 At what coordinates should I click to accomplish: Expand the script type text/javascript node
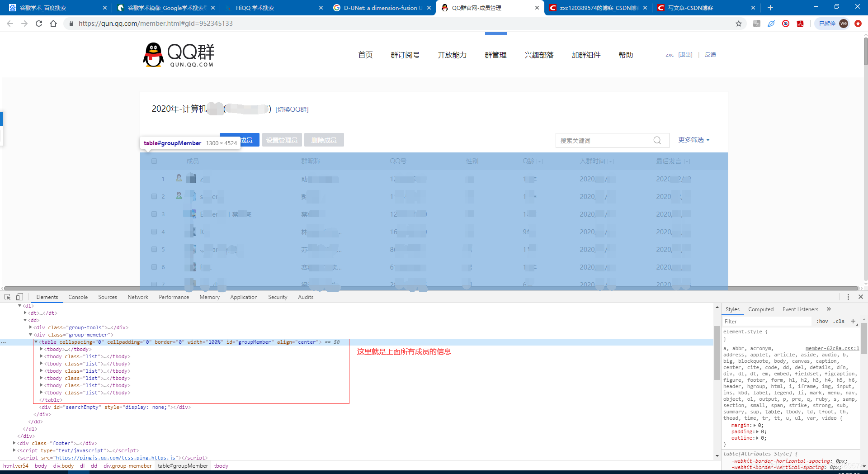tap(14, 450)
